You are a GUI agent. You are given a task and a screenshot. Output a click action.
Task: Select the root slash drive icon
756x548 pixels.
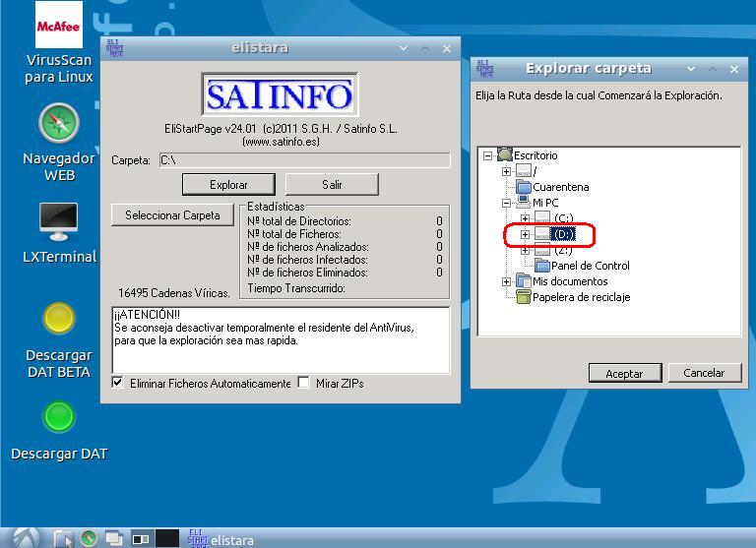pos(524,170)
